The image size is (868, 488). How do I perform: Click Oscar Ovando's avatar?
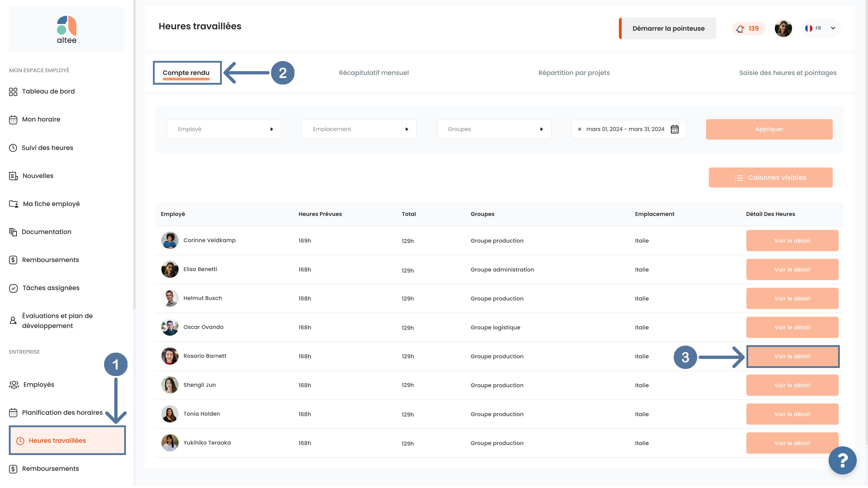pos(170,327)
